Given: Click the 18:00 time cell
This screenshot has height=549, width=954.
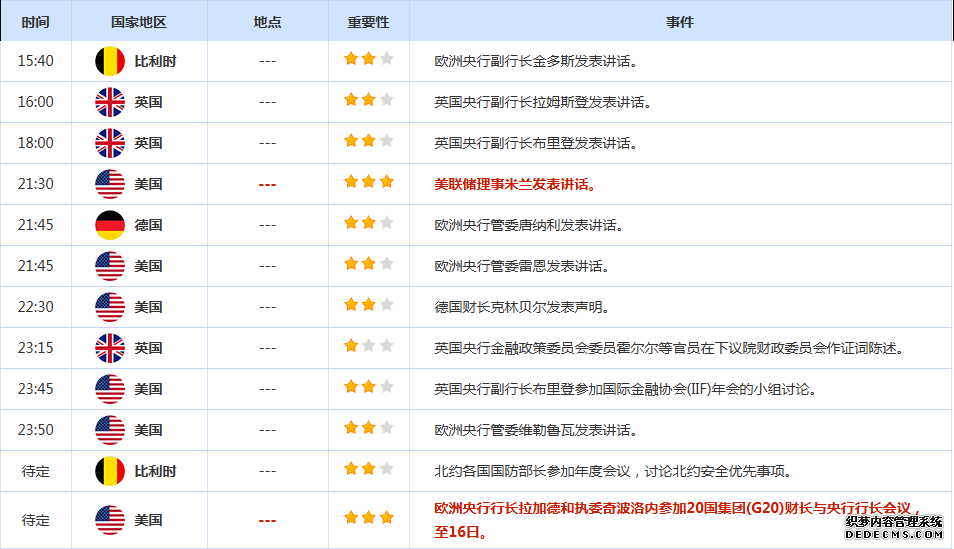Looking at the screenshot, I should (x=35, y=143).
